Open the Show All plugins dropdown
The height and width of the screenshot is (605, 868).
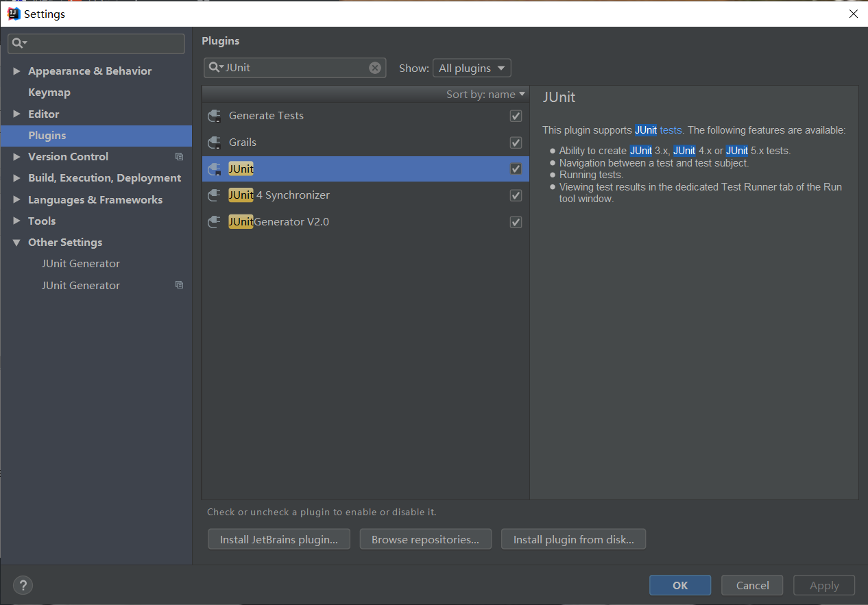(x=472, y=68)
